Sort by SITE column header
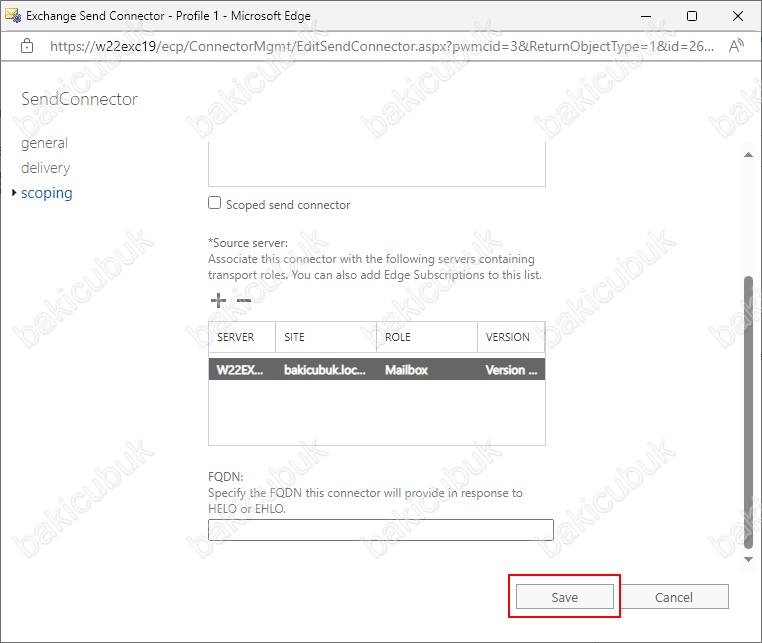 click(x=326, y=337)
